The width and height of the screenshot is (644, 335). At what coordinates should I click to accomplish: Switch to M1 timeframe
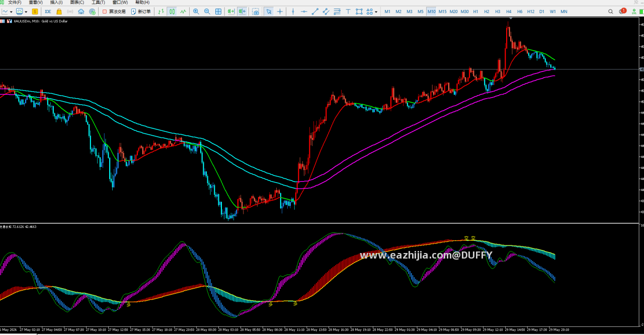tap(387, 12)
